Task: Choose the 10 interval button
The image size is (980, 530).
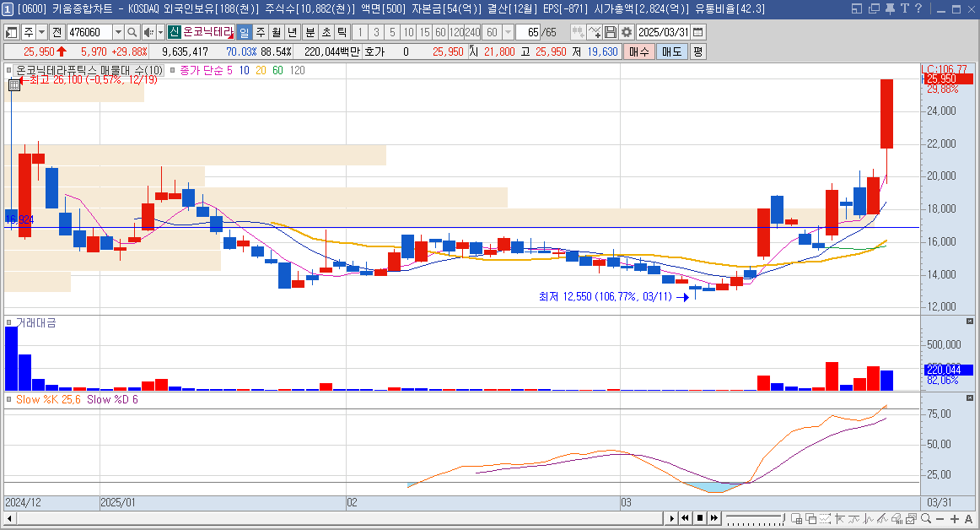Action: coord(409,32)
